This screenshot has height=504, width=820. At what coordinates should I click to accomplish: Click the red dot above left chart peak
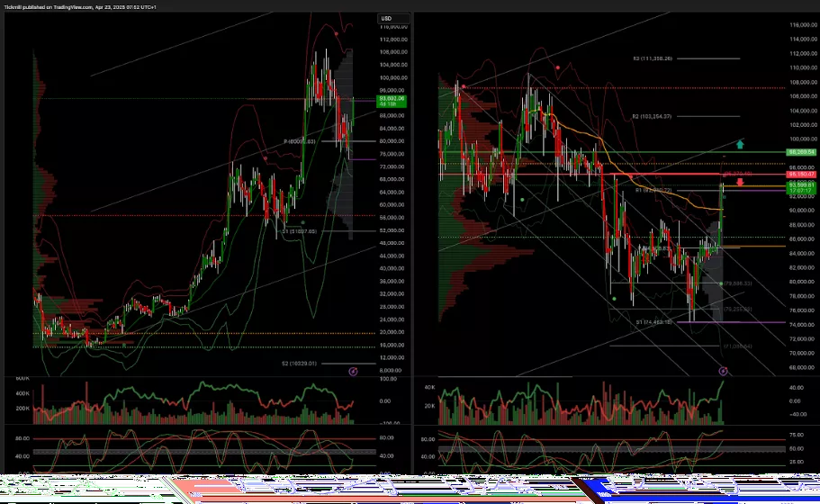coord(337,32)
